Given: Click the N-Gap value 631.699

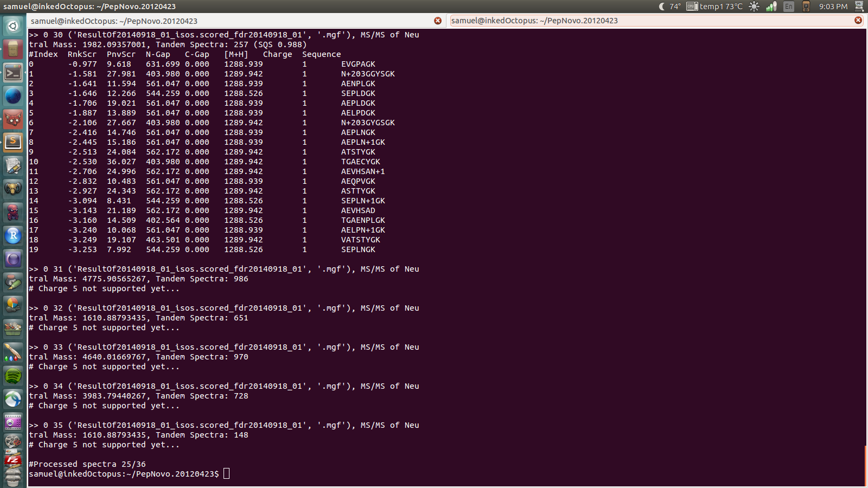Looking at the screenshot, I should [163, 64].
